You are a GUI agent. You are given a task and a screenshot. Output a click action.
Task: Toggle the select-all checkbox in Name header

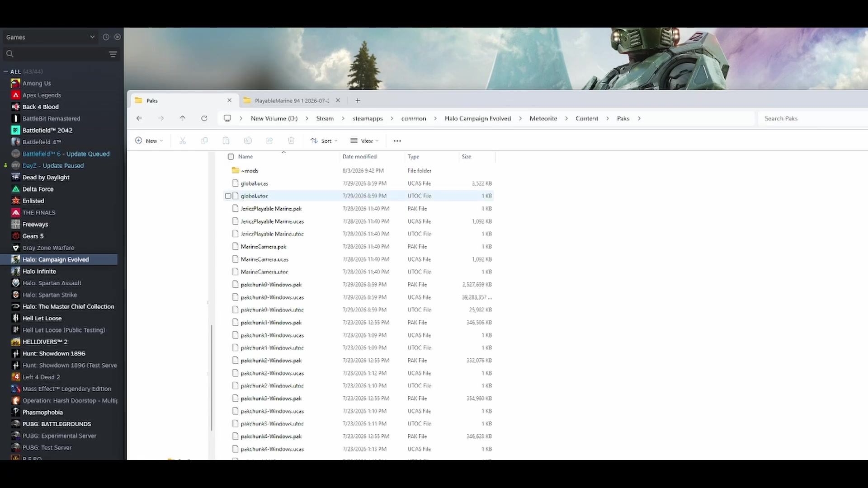[x=231, y=156]
